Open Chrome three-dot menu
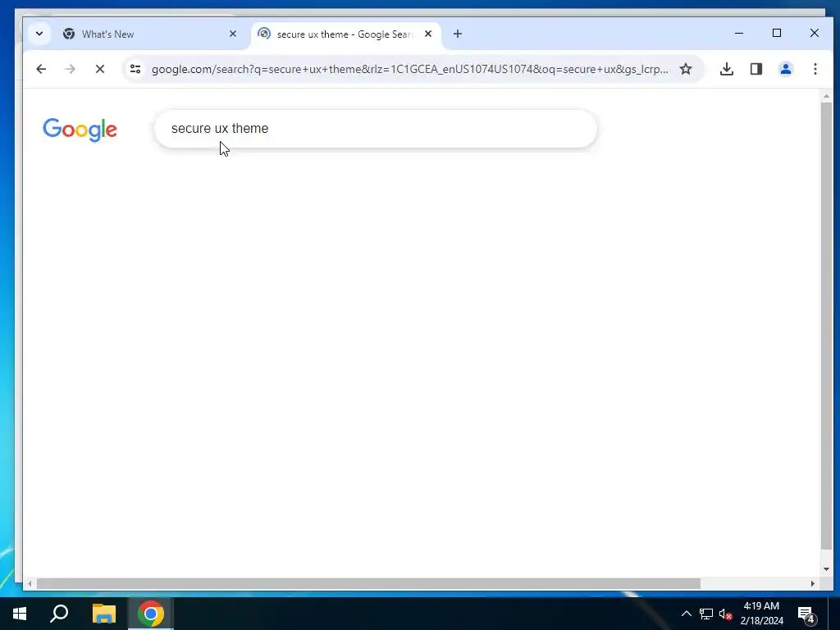 815,69
